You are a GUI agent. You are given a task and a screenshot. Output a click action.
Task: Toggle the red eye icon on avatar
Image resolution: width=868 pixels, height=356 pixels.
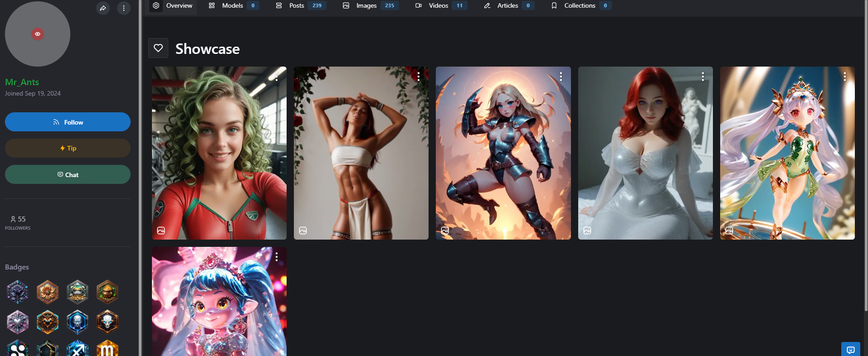[x=38, y=34]
